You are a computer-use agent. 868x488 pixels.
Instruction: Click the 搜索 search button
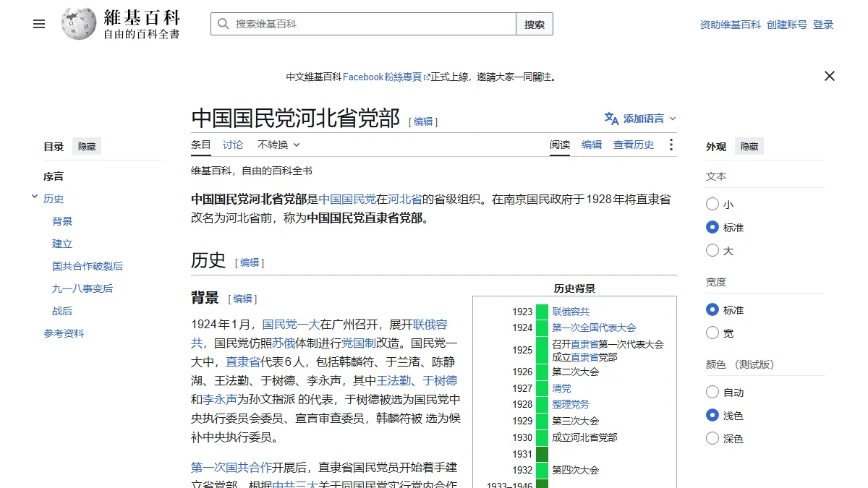pos(535,24)
